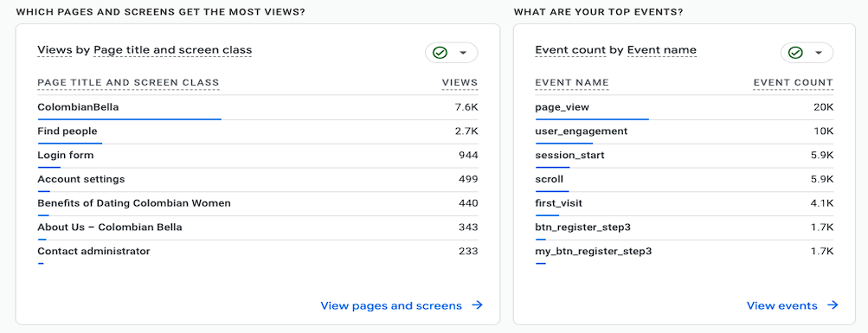Click the EVENT NAME column header
Viewport: 868px width, 333px height.
[572, 83]
